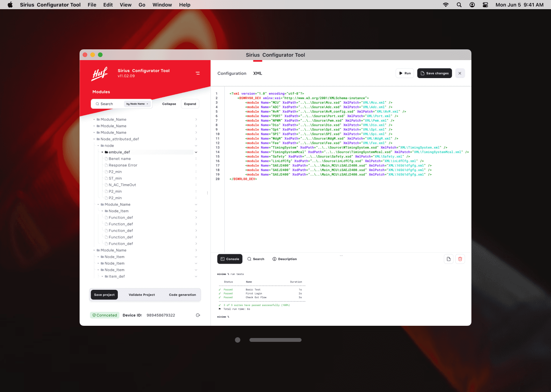The height and width of the screenshot is (392, 551).
Task: Click the Node_attributed_def folder icon
Action: (x=98, y=139)
